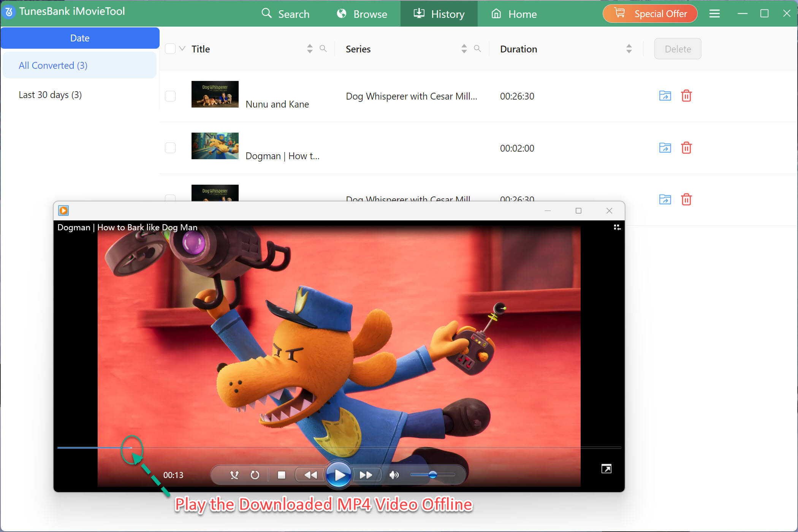The height and width of the screenshot is (532, 798).
Task: Check the Nunu and Kane row checkbox
Action: tap(170, 96)
